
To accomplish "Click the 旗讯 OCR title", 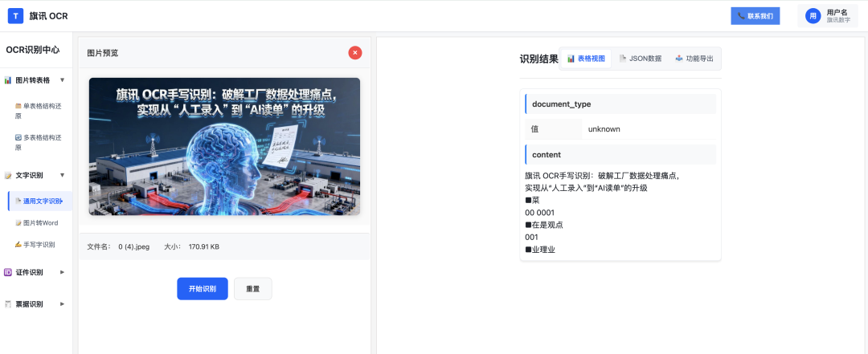I will point(49,16).
